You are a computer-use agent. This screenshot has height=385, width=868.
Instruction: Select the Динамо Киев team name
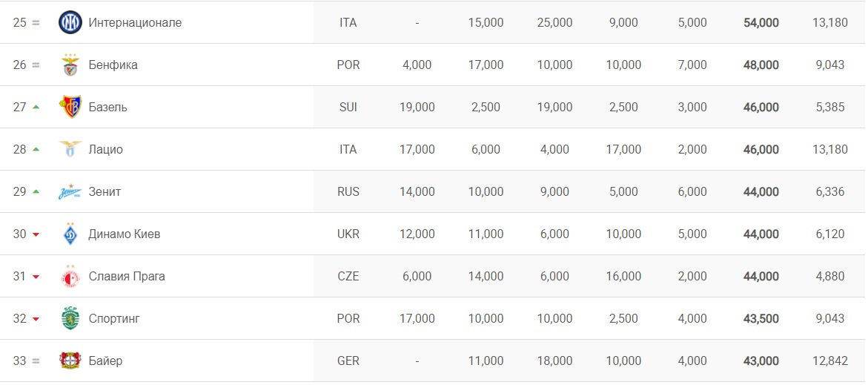tap(124, 234)
